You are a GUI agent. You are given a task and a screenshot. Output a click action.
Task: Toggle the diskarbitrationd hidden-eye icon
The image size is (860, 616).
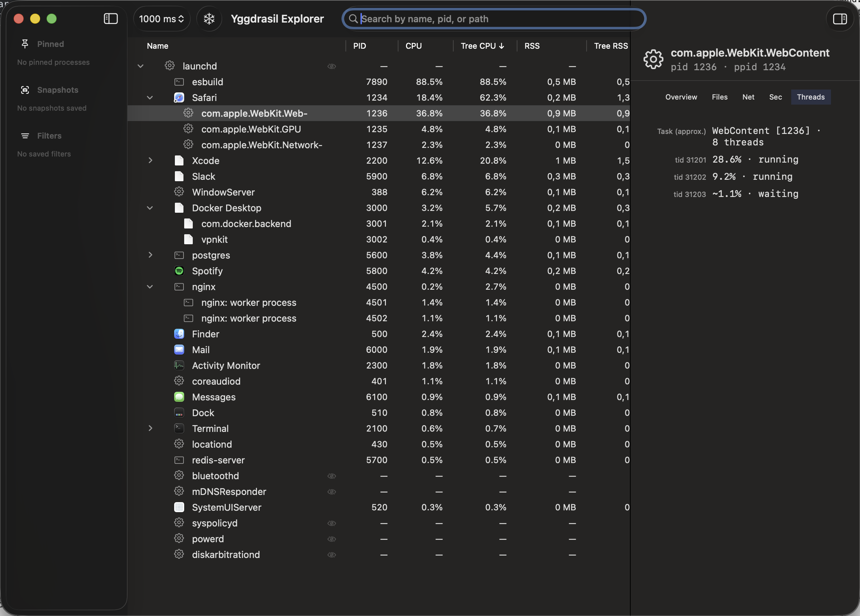point(332,555)
